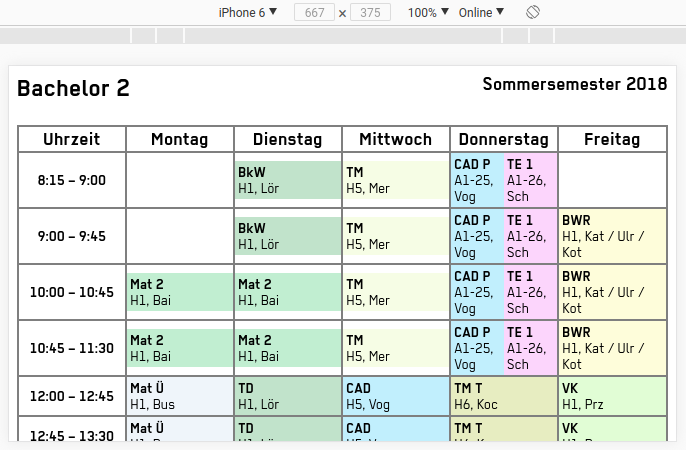Click the Montag column header
The image size is (686, 450).
pos(179,139)
